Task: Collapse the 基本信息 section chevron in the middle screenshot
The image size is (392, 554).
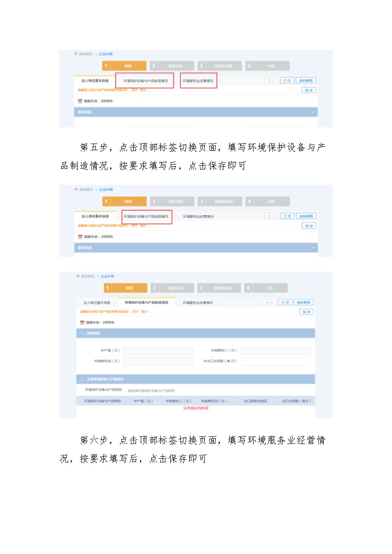Action: [312, 248]
